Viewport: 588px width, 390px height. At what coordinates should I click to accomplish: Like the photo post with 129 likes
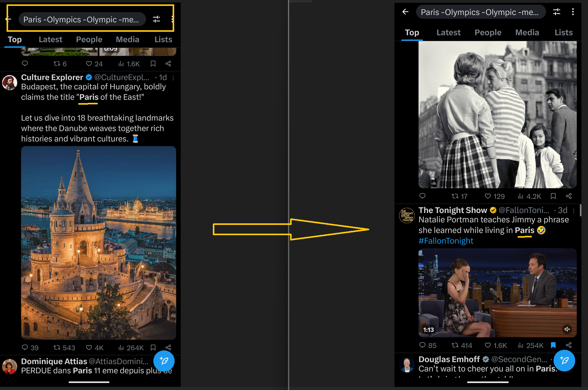tap(495, 196)
